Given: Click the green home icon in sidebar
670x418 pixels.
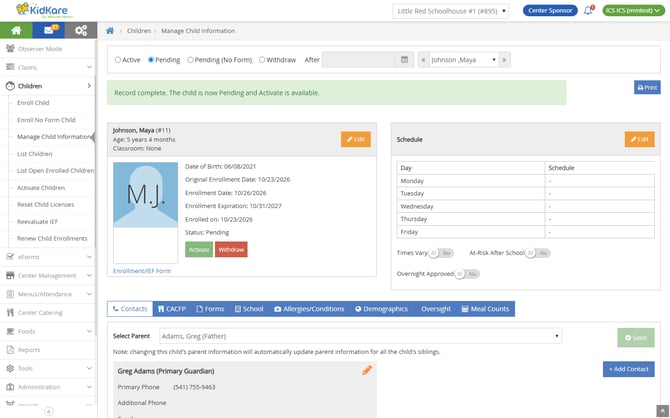Looking at the screenshot, I should point(16,30).
